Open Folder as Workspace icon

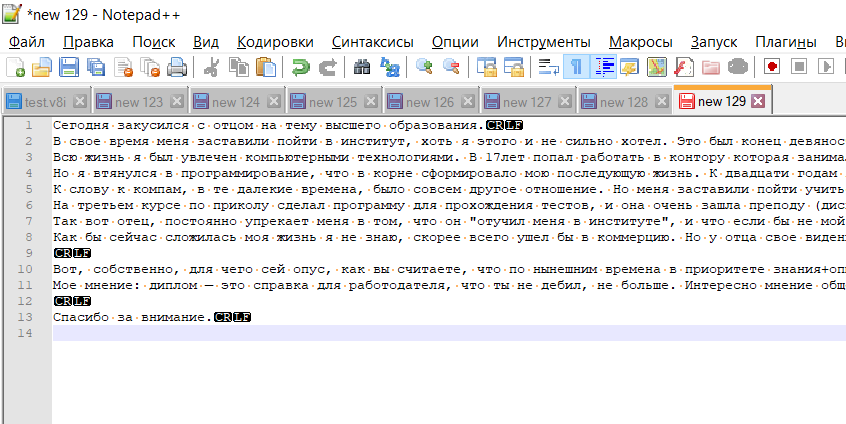pyautogui.click(x=711, y=67)
